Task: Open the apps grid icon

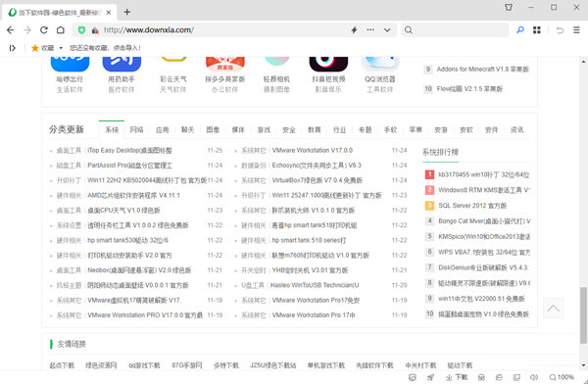Action: pos(537,30)
